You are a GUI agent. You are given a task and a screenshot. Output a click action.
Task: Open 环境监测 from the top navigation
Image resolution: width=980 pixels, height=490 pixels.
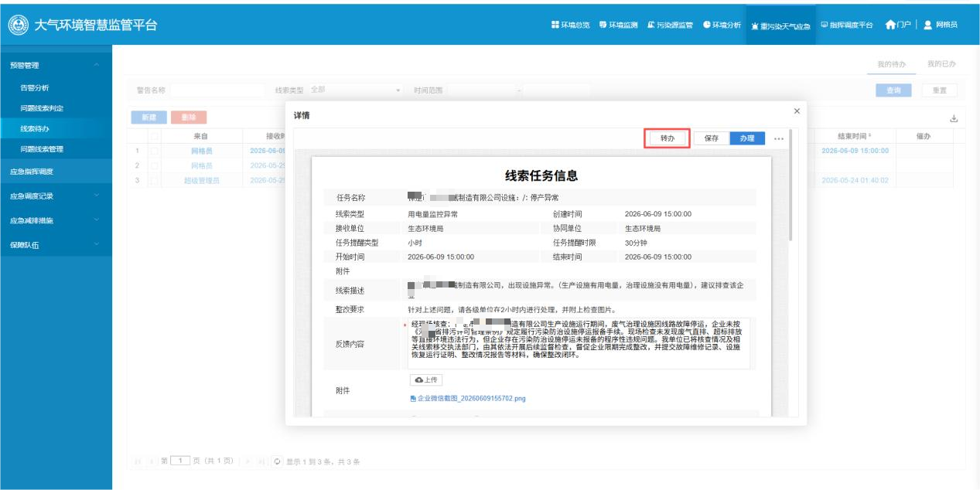tap(618, 26)
